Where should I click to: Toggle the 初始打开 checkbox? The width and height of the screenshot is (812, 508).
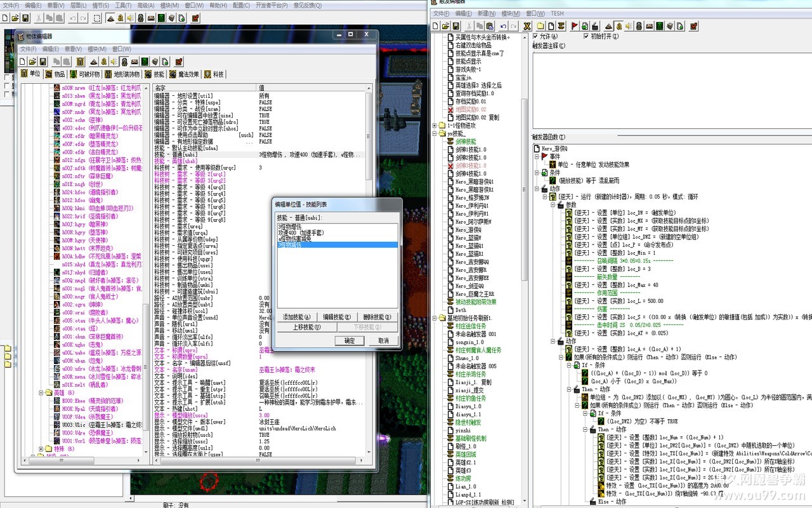coord(586,36)
